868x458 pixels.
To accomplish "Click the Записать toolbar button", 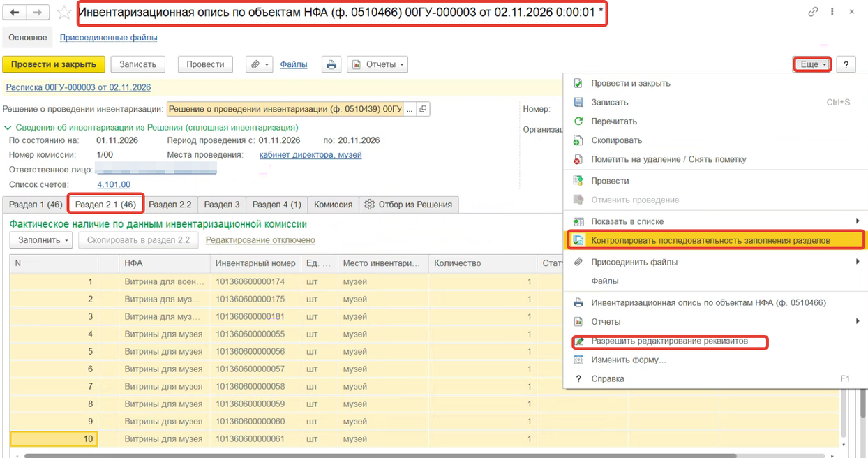I will click(x=138, y=64).
